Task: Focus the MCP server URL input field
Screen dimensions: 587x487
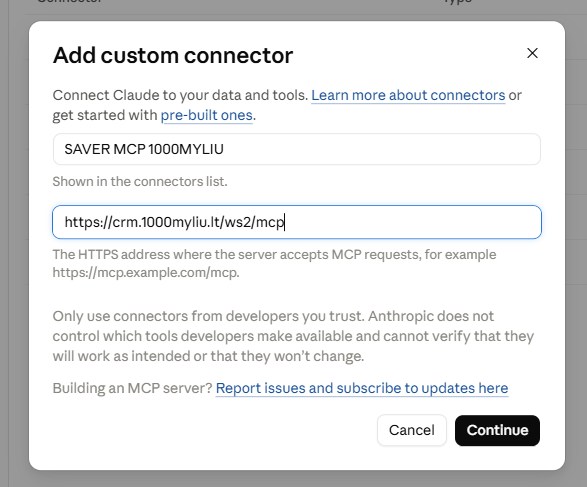Action: pyautogui.click(x=296, y=222)
